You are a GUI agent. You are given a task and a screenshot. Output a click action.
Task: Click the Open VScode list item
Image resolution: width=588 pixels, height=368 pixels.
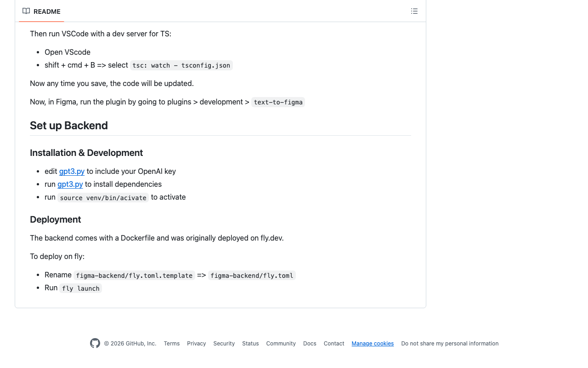(x=68, y=52)
